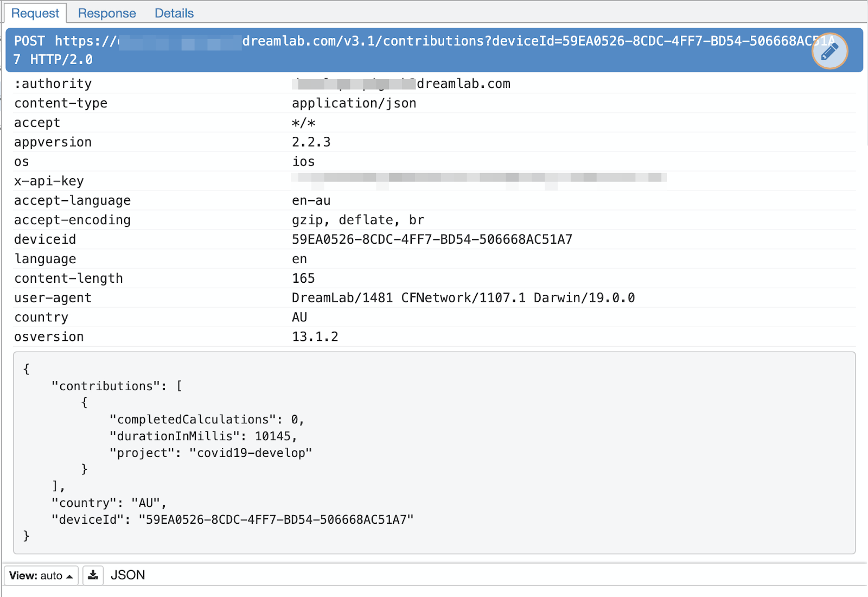Select the accept header name

[37, 123]
